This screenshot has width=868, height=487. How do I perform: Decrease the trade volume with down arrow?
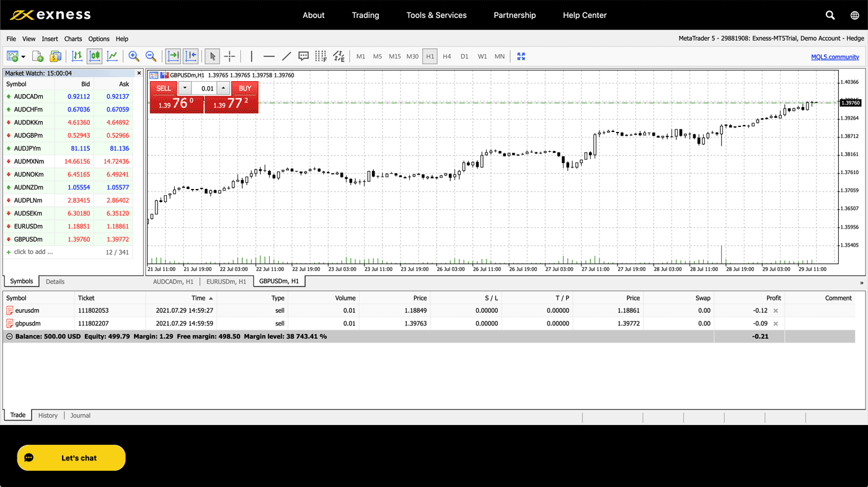[x=184, y=88]
